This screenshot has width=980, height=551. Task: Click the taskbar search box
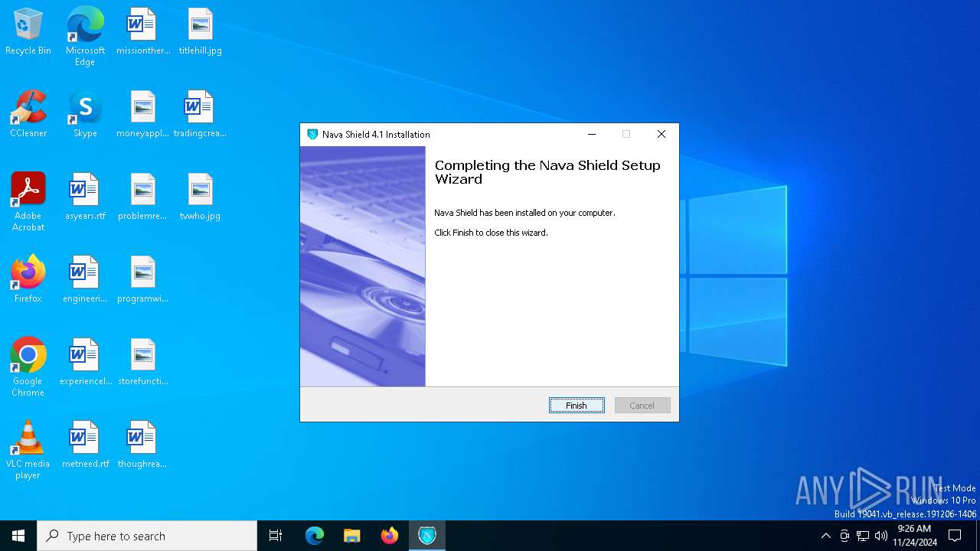pos(147,536)
